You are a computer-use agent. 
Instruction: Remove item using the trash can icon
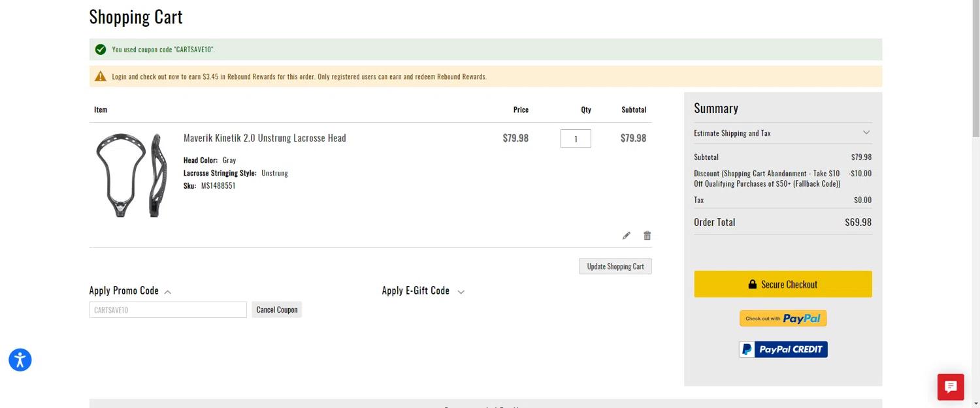(647, 236)
